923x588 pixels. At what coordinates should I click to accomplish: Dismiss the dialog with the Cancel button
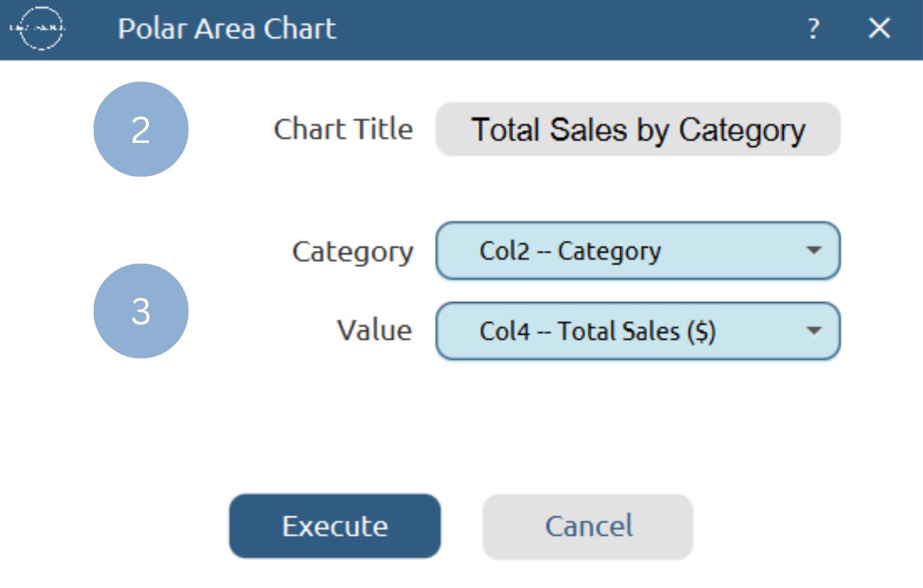pyautogui.click(x=587, y=526)
